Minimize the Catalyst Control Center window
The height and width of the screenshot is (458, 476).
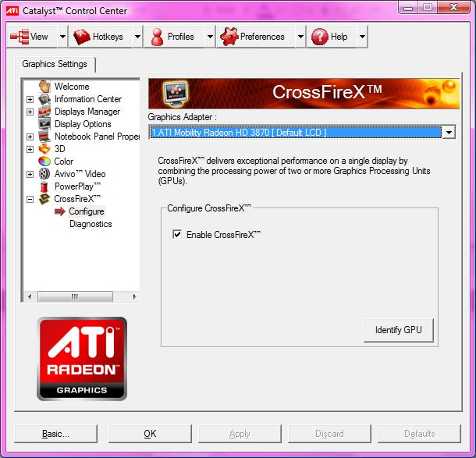(x=408, y=7)
